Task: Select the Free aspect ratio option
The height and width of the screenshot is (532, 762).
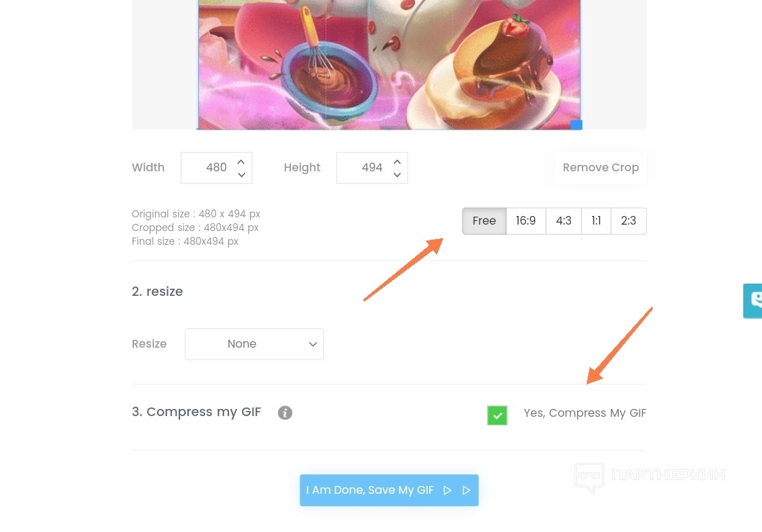Action: pos(484,220)
